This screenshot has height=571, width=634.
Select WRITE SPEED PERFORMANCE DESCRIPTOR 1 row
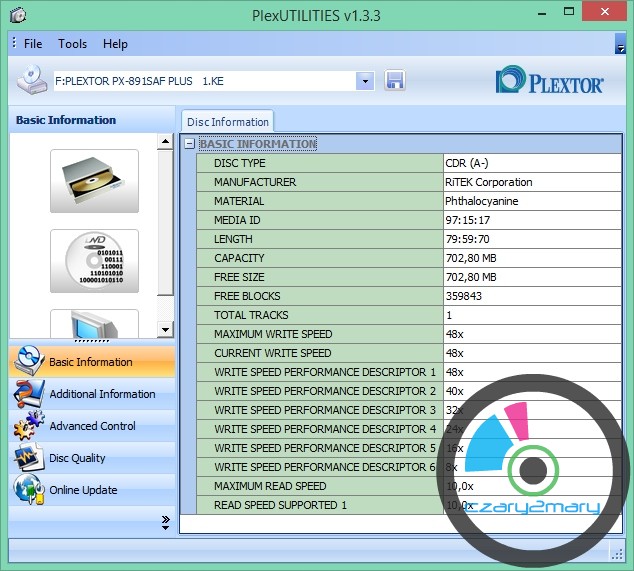pos(409,372)
